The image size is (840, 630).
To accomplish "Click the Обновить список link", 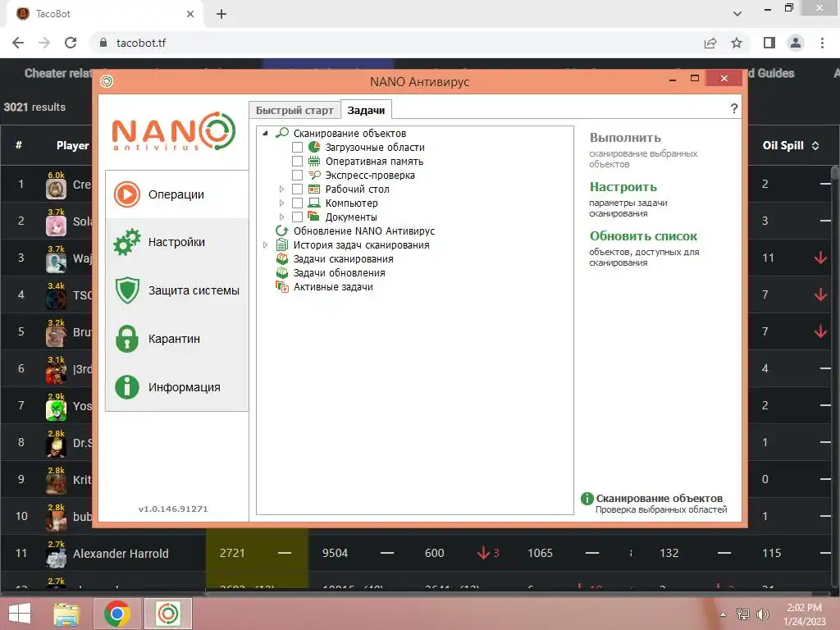I will [x=643, y=236].
